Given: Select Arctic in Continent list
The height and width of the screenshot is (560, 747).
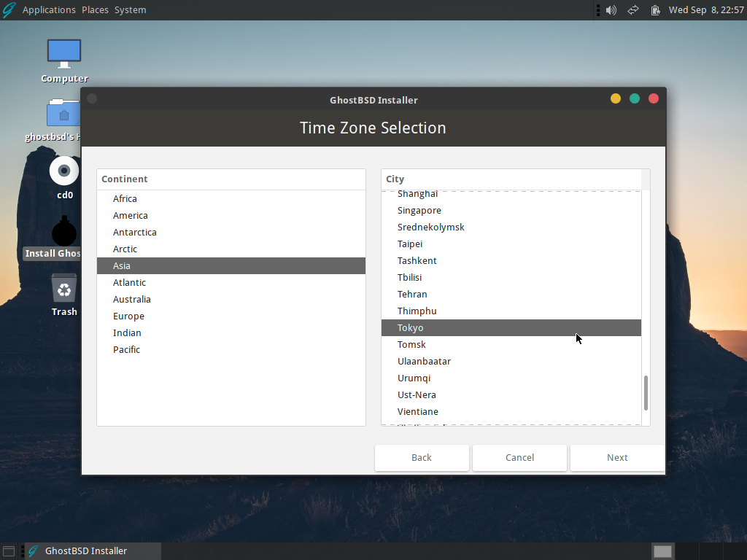Looking at the screenshot, I should 231,249.
